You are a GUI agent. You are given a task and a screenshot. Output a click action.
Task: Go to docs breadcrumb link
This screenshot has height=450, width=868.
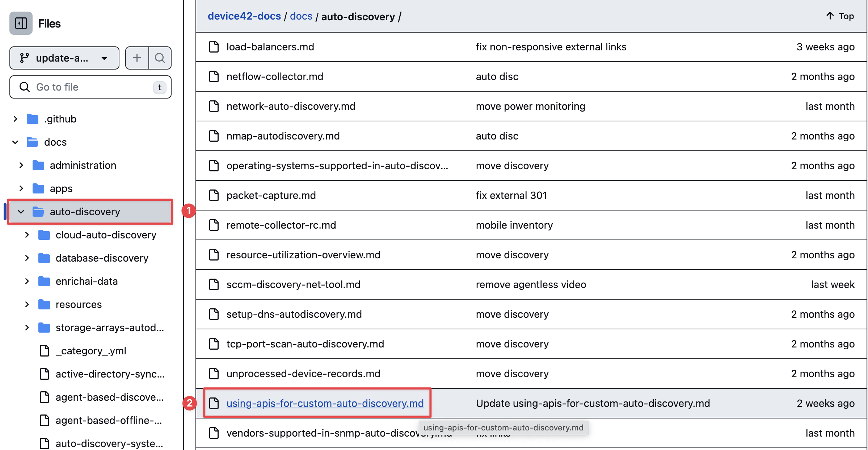click(301, 16)
